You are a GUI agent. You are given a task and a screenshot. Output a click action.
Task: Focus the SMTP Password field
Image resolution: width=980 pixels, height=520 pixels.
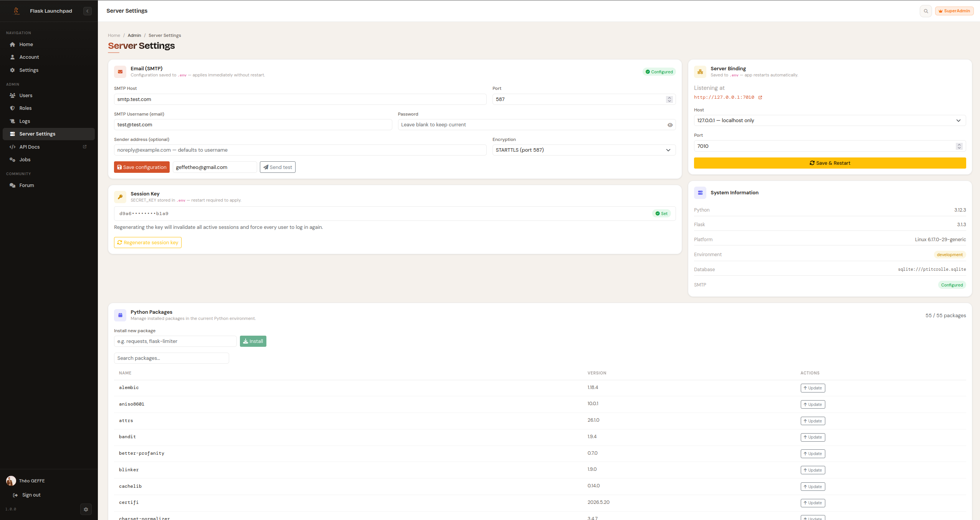(x=537, y=125)
